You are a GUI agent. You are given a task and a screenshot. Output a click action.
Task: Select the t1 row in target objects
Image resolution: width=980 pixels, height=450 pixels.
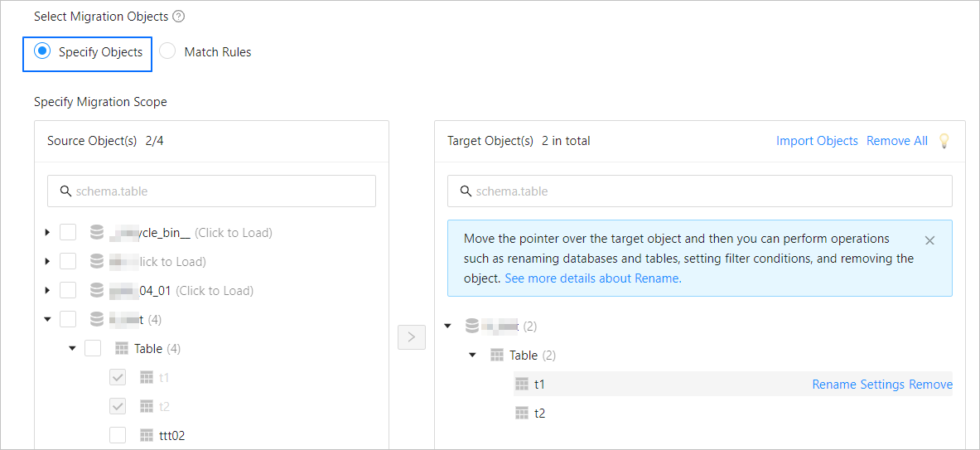pos(733,384)
